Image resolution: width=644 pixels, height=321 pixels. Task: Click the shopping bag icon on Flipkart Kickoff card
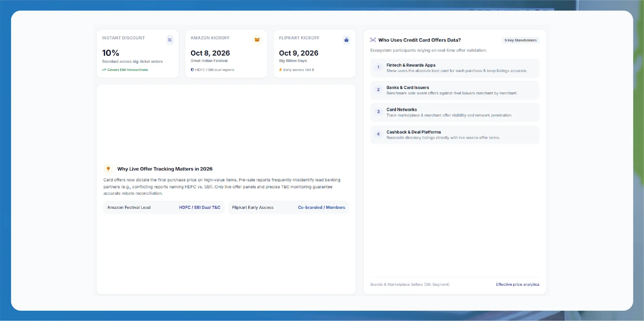(346, 40)
